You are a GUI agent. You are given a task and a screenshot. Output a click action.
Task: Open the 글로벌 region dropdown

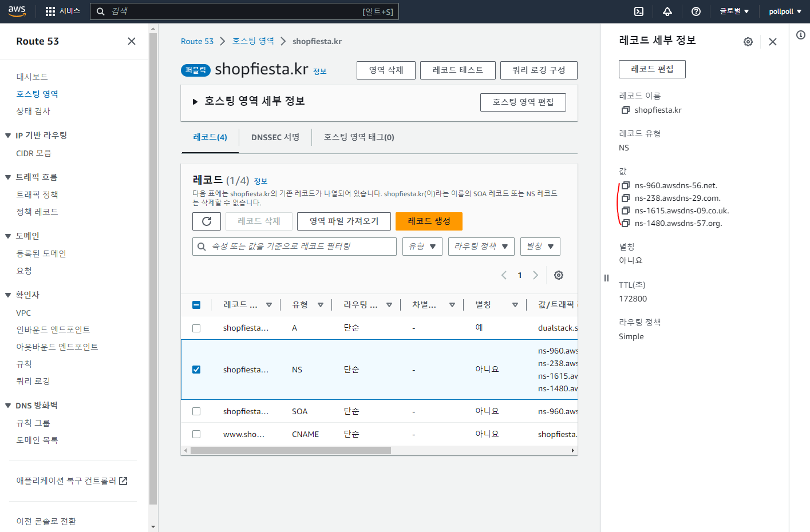(734, 11)
